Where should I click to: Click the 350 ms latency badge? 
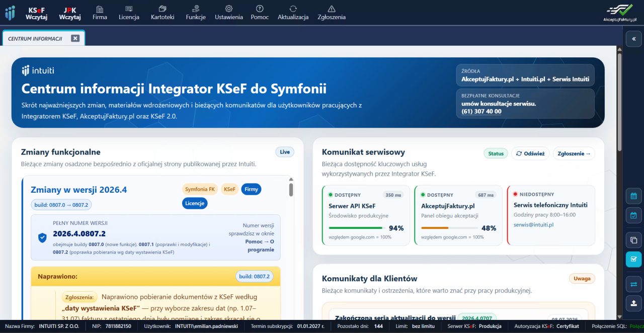pyautogui.click(x=393, y=195)
